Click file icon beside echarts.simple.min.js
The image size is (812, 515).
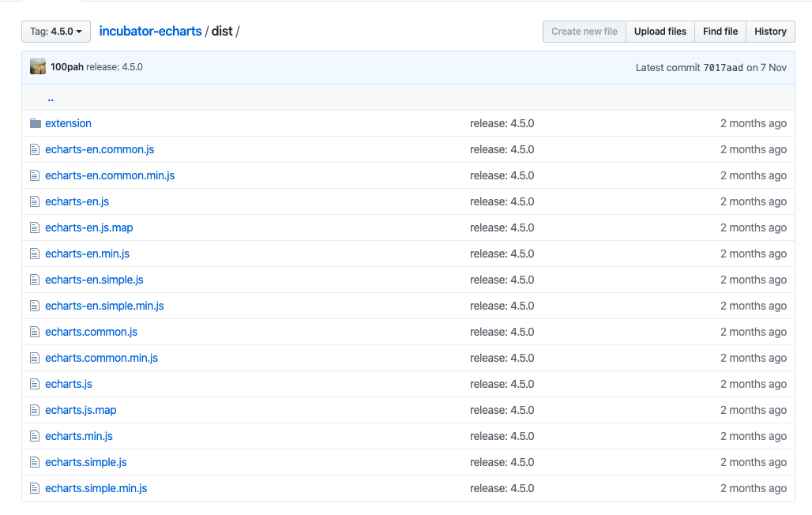pos(35,488)
